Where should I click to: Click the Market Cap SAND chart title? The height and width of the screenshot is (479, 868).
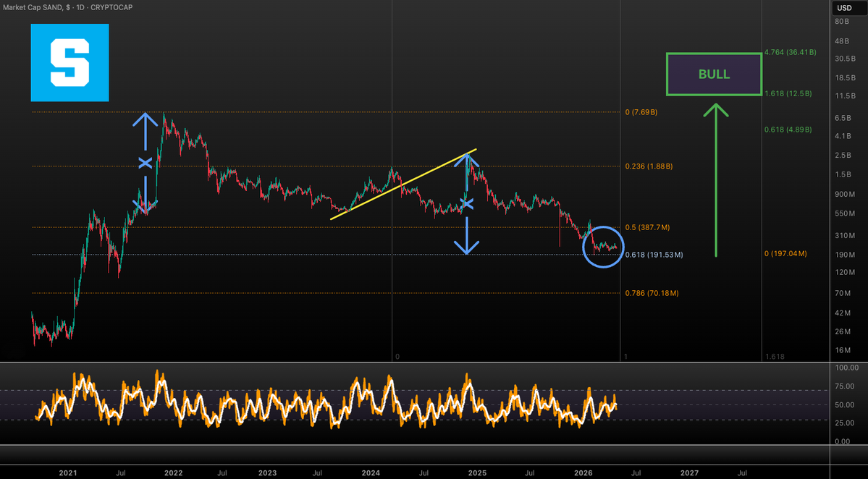pos(67,7)
